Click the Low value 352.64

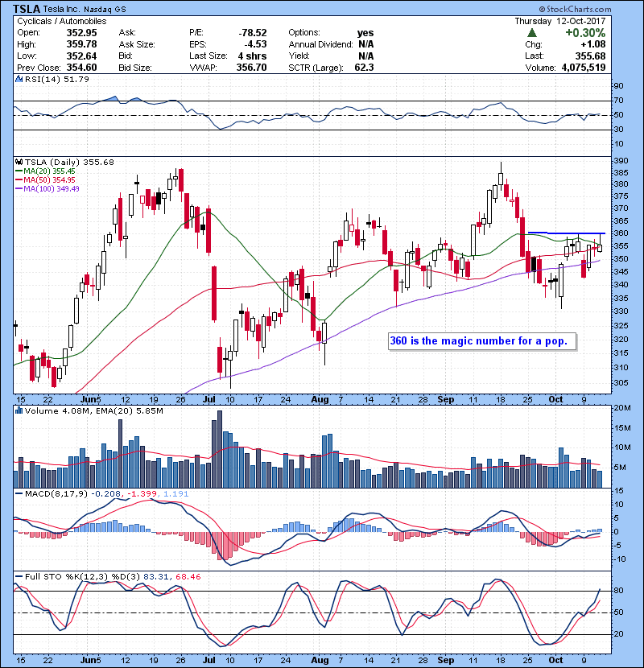(82, 56)
